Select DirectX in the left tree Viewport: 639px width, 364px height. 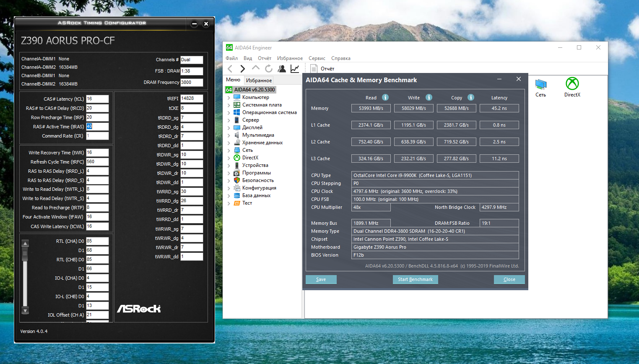point(250,158)
